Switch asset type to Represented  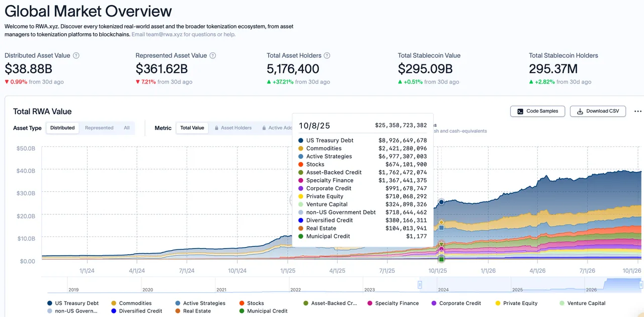point(99,128)
